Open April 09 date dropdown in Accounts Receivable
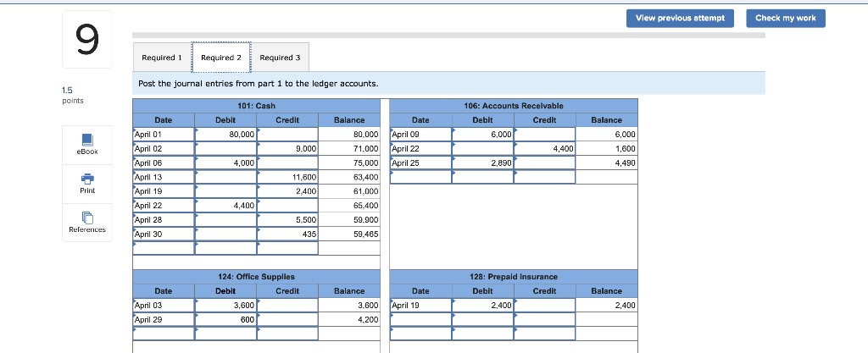Viewport: 868px width, 353px height. coord(420,135)
